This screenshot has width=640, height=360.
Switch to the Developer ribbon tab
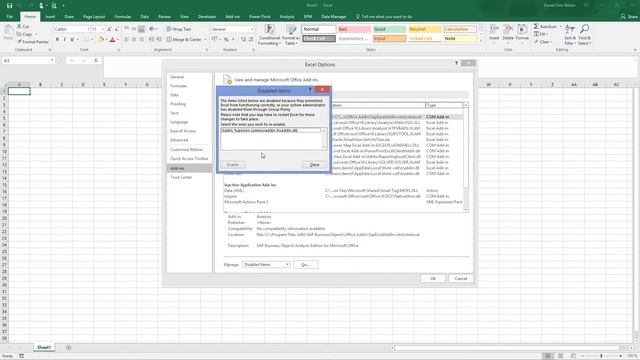pos(207,17)
